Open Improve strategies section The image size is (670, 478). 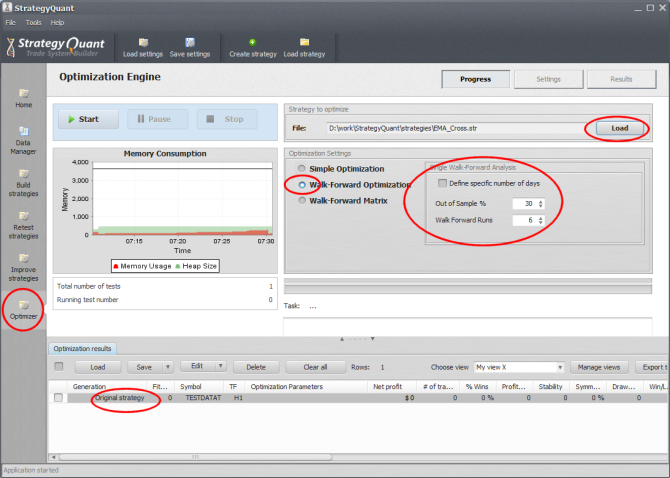[24, 267]
